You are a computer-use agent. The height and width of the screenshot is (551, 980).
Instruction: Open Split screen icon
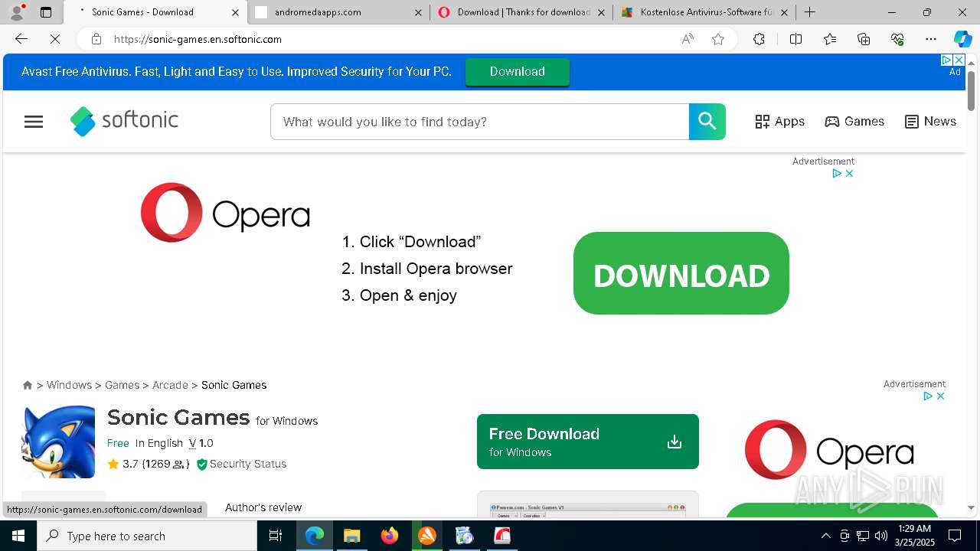click(x=795, y=39)
